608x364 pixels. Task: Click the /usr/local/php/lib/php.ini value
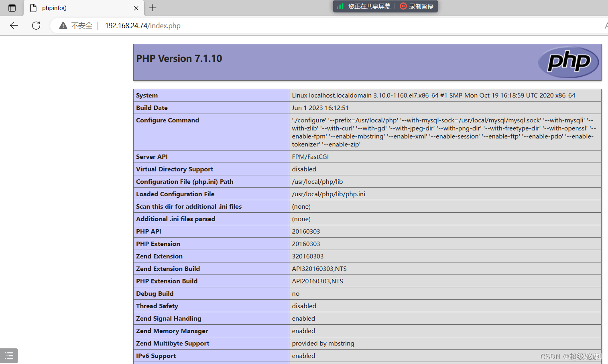tap(329, 194)
